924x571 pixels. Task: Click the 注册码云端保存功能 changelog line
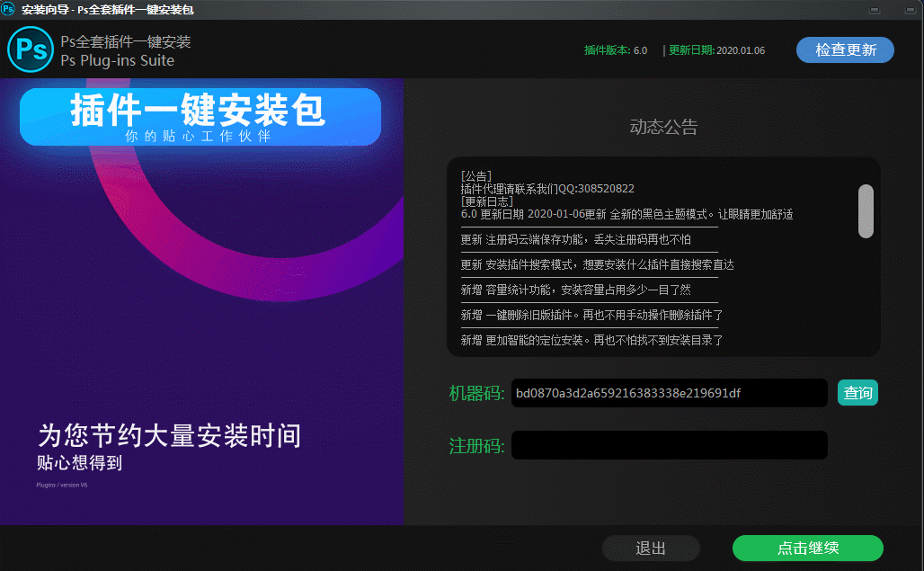[x=576, y=239]
